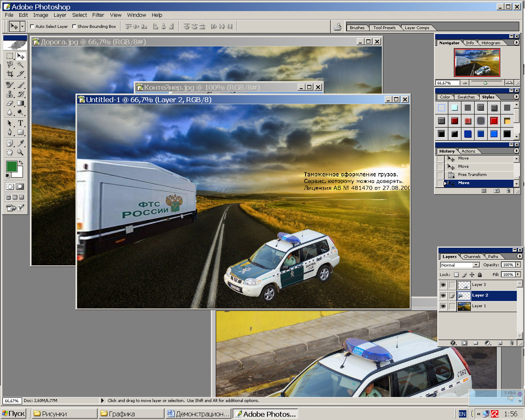Open Fill slider arrow
Image resolution: width=525 pixels, height=420 pixels.
pos(518,274)
